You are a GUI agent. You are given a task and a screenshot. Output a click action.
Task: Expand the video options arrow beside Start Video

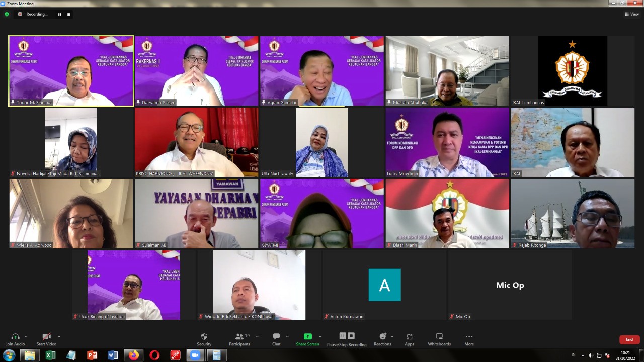(59, 336)
